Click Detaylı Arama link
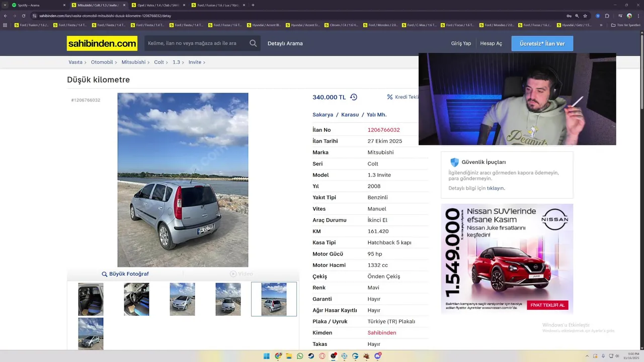This screenshot has height=362, width=644. tap(285, 43)
